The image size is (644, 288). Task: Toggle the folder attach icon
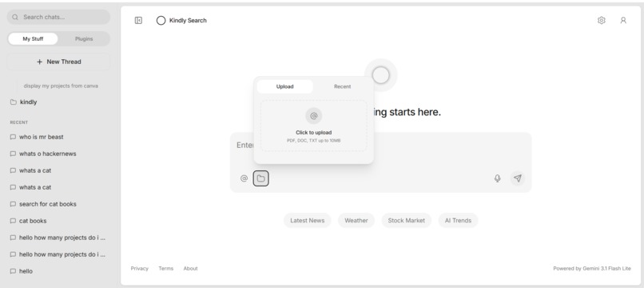pyautogui.click(x=260, y=178)
